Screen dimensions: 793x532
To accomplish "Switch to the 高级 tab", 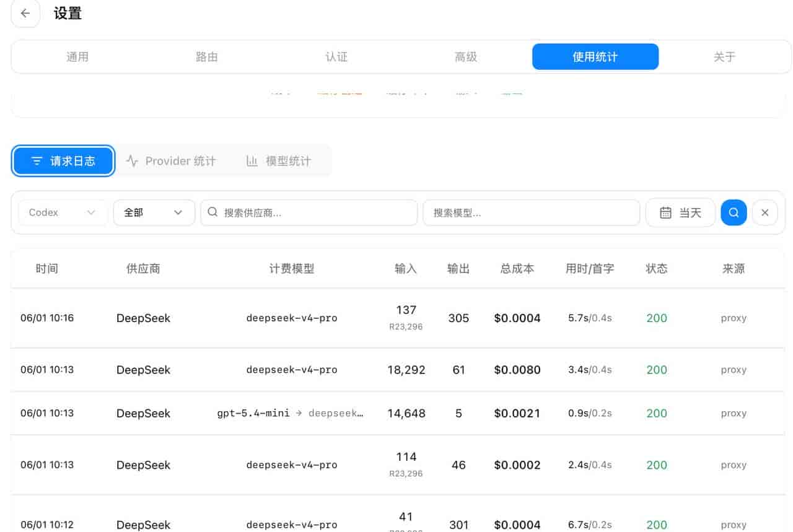I will pyautogui.click(x=466, y=57).
